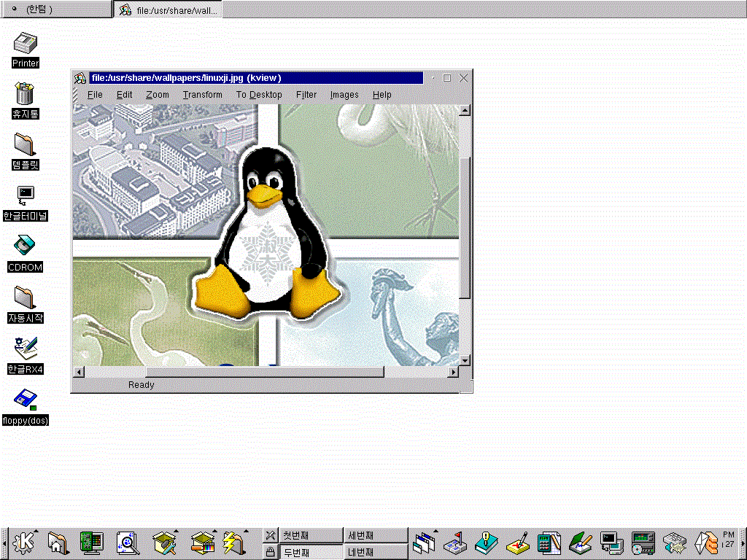The height and width of the screenshot is (560, 747).
Task: Open the Printer desktop icon
Action: [x=26, y=44]
